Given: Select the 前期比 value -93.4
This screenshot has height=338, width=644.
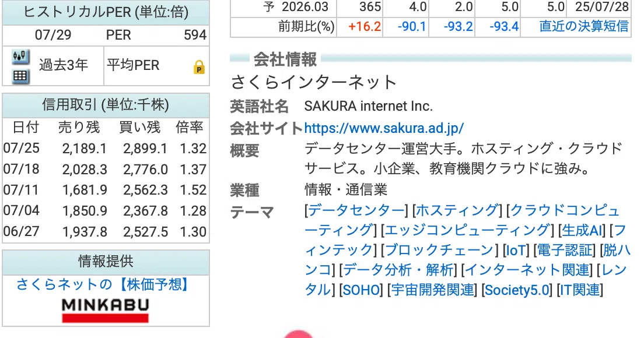Looking at the screenshot, I should click(x=504, y=27).
